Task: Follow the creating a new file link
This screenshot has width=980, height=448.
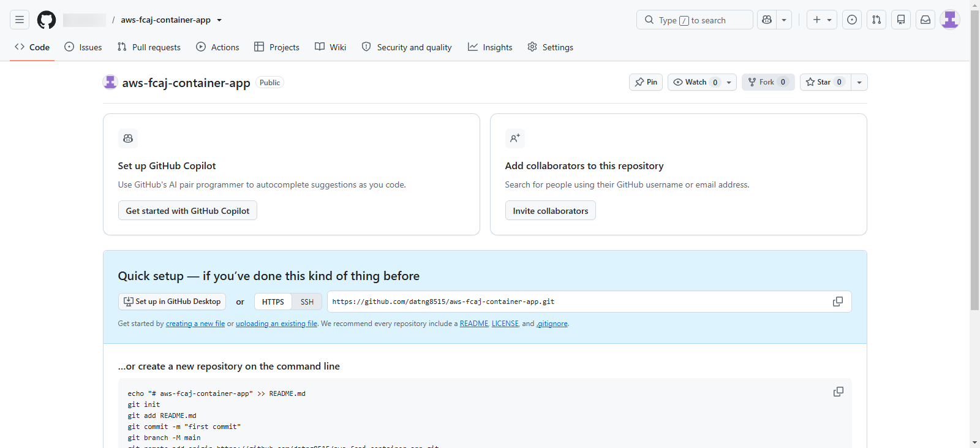Action: coord(195,324)
